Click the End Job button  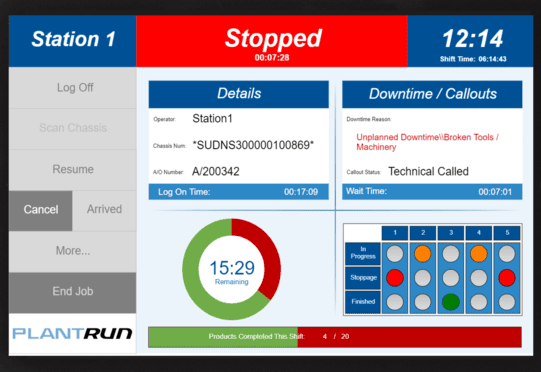[72, 292]
